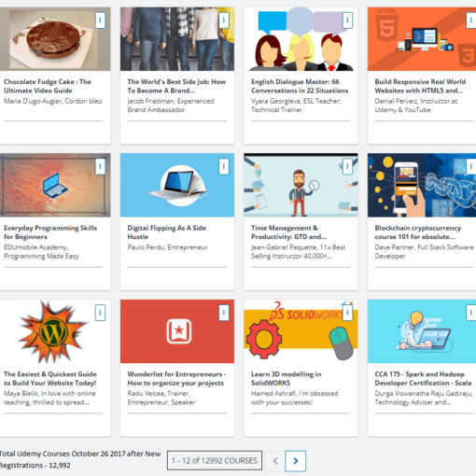Open 'Learn 3D modelling in SolidWORKS' title
Screen dimensions: 476x476
[287, 379]
